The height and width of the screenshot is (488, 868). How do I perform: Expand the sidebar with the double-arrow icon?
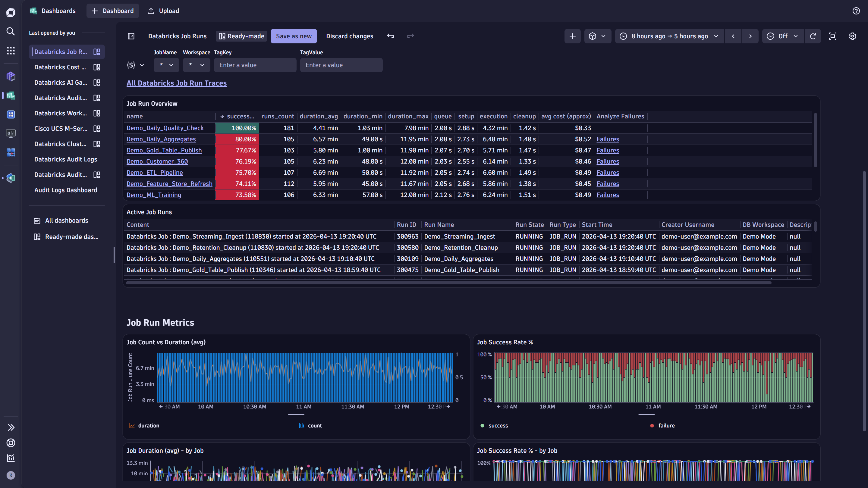point(11,427)
